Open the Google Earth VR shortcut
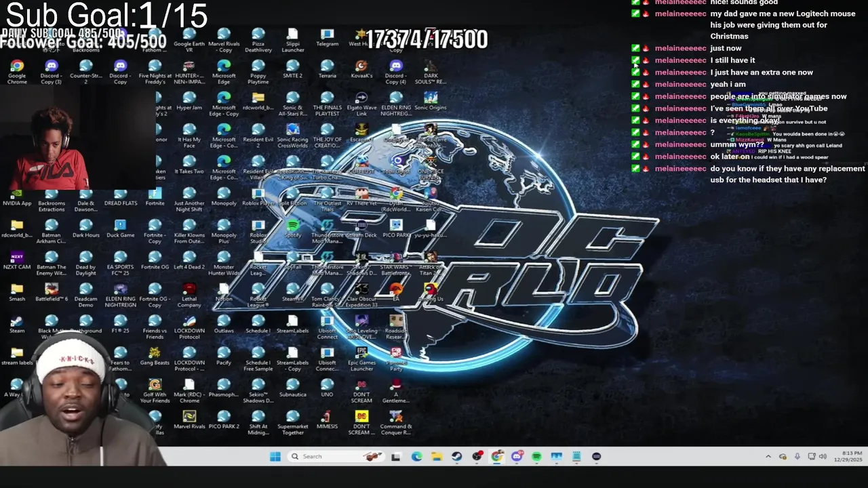Image resolution: width=868 pixels, height=488 pixels. pos(189,39)
